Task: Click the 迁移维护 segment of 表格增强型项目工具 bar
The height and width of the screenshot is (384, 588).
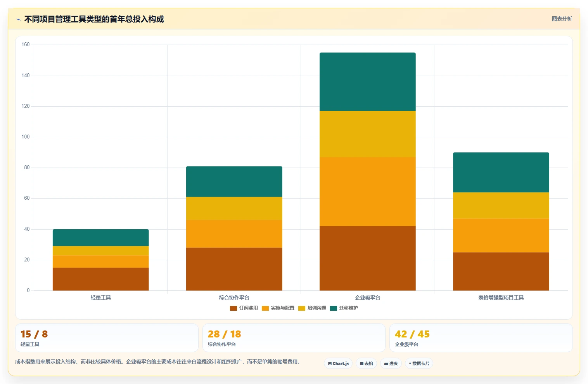Action: click(x=501, y=173)
